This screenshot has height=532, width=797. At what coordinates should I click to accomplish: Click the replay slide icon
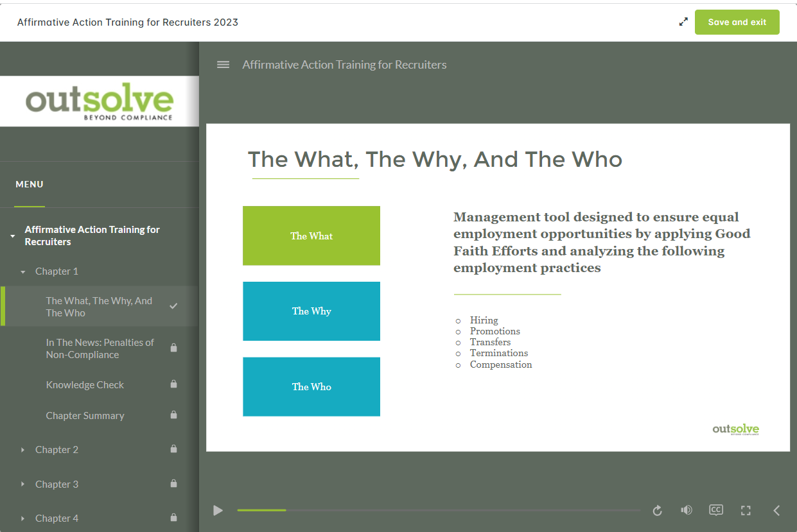tap(657, 511)
